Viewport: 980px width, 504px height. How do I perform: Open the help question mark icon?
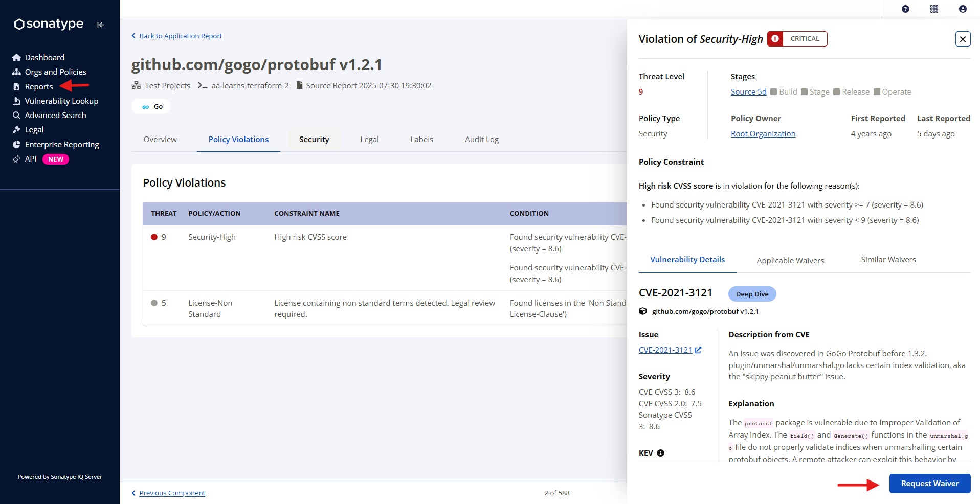click(905, 9)
